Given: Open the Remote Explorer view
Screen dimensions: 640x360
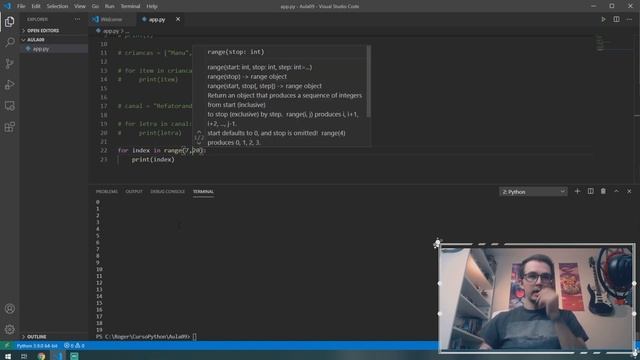Looking at the screenshot, I should pos(10,106).
